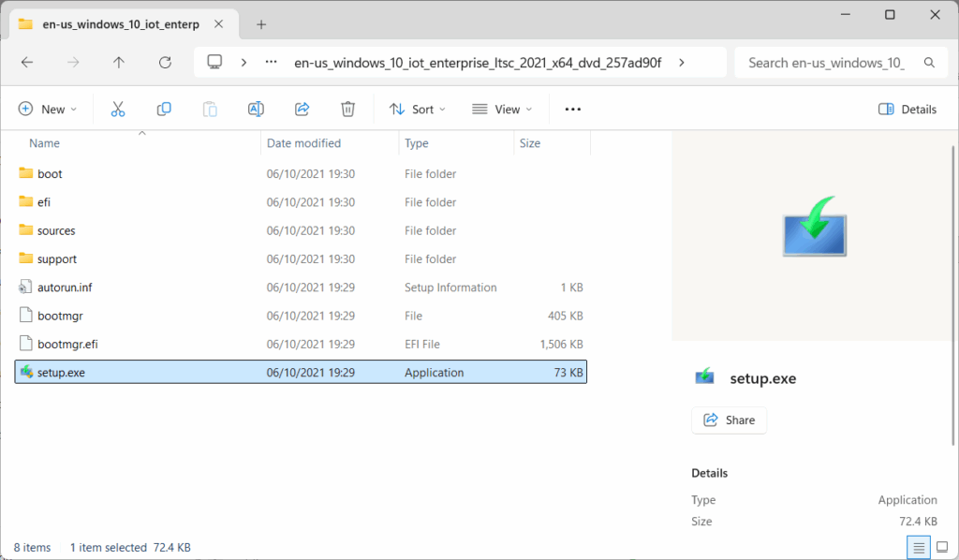This screenshot has width=959, height=560.
Task: Click the Setup Information type cell
Action: pyautogui.click(x=450, y=287)
